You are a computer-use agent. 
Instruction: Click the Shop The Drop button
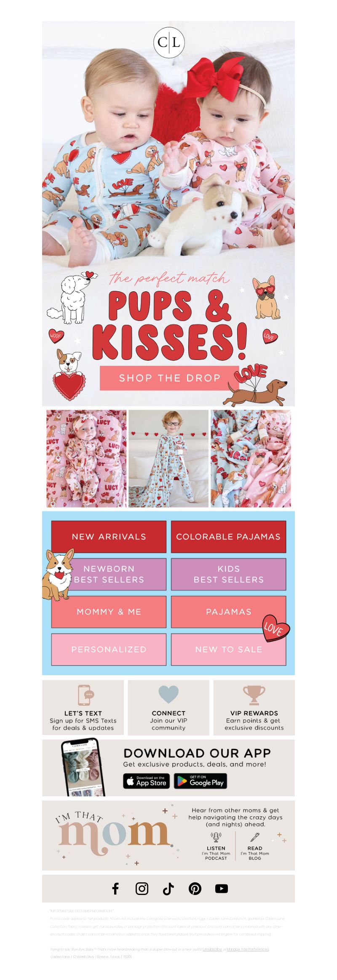click(170, 378)
